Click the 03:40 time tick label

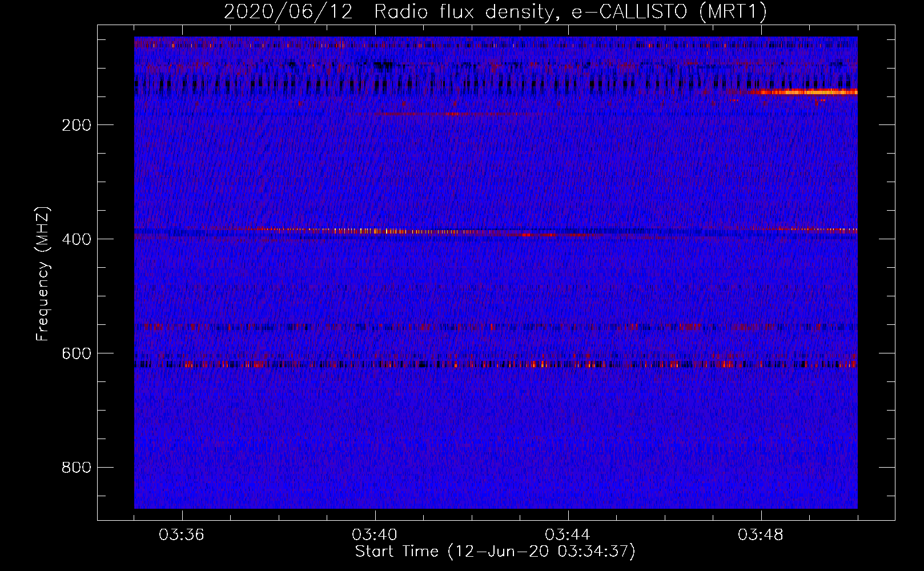coord(375,535)
